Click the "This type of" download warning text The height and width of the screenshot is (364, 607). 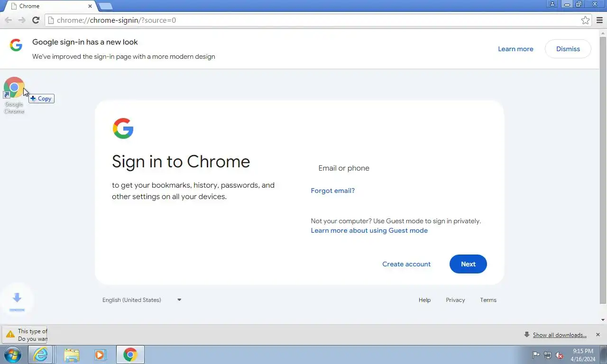click(x=32, y=331)
